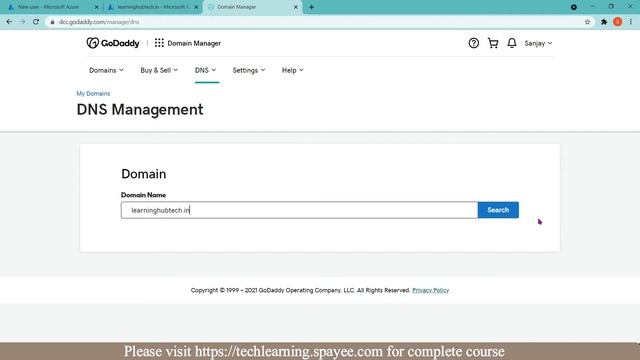The height and width of the screenshot is (360, 640).
Task: Close the learninghubtech.in Microsoft tab
Action: (196, 7)
